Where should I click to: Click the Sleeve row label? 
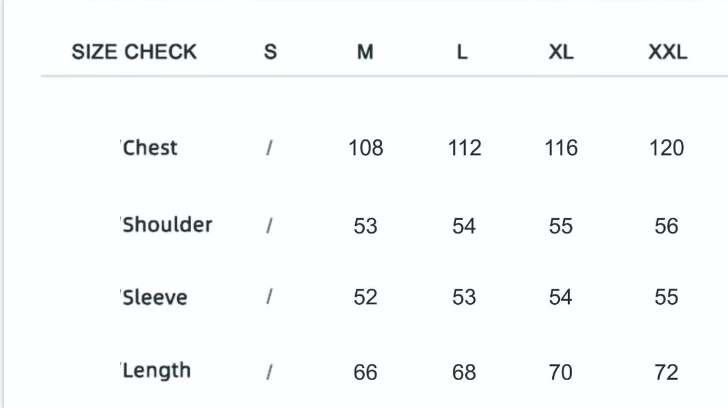(x=155, y=298)
